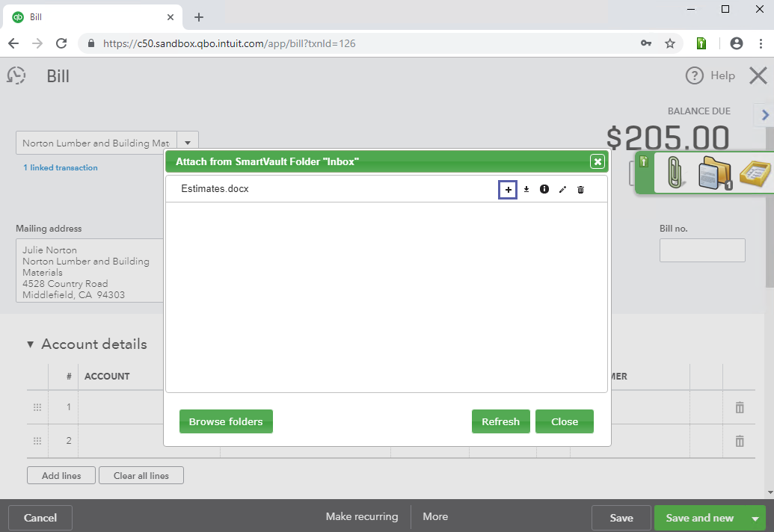This screenshot has height=532, width=774.
Task: Close the SmartVault dialog with the X
Action: tap(597, 161)
